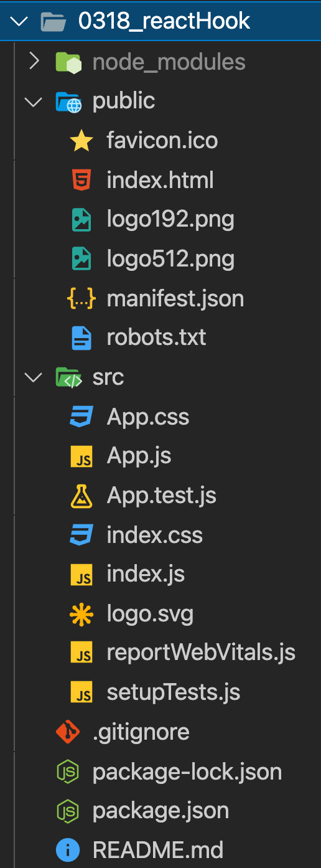The height and width of the screenshot is (868, 321).
Task: Click the star icon for favicon.ico
Action: click(x=81, y=140)
